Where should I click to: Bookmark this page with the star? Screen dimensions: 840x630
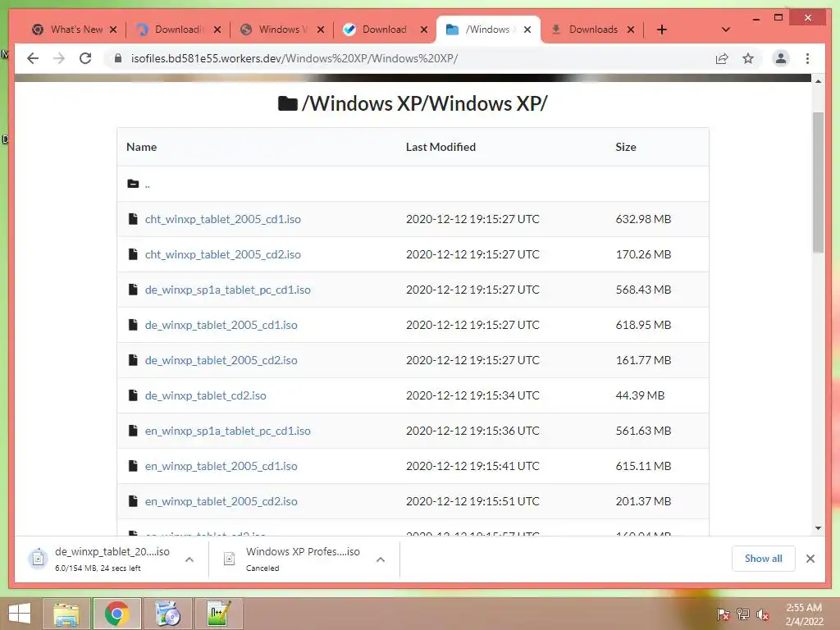(748, 58)
